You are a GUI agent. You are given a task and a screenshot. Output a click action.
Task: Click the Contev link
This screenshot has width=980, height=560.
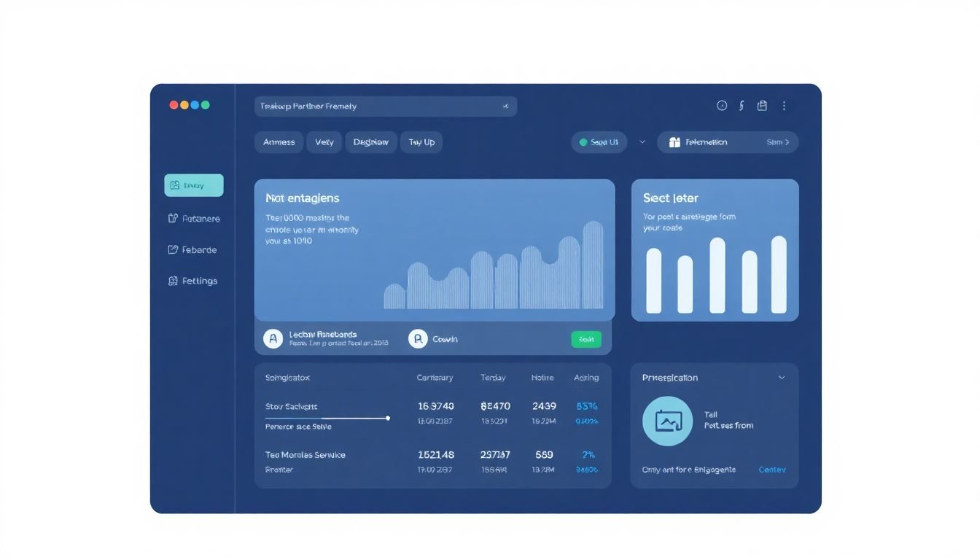tap(772, 470)
